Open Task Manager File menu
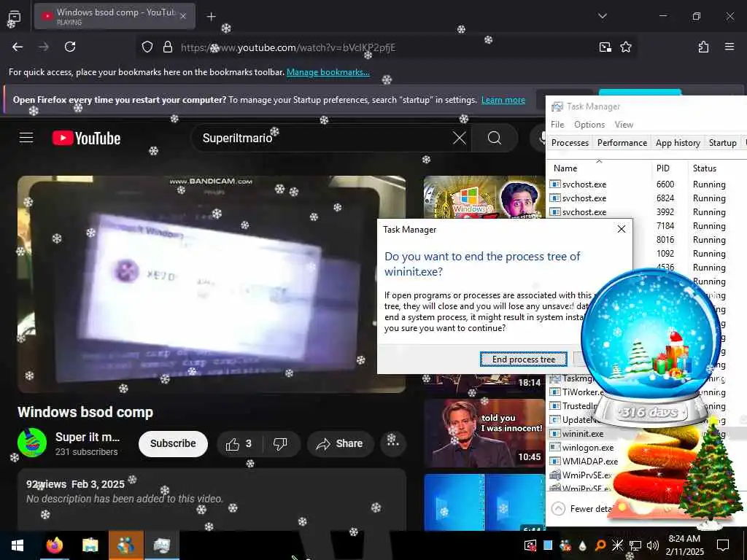Image resolution: width=747 pixels, height=560 pixels. (x=557, y=125)
